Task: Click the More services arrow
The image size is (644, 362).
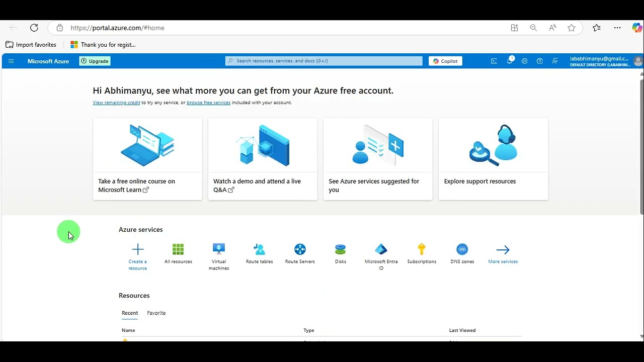Action: [503, 249]
